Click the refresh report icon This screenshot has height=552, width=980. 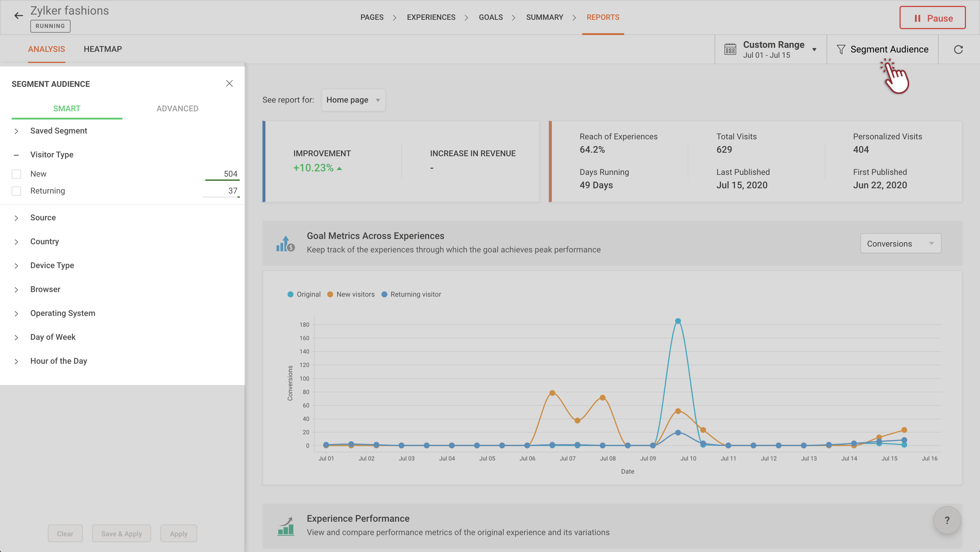(x=958, y=50)
